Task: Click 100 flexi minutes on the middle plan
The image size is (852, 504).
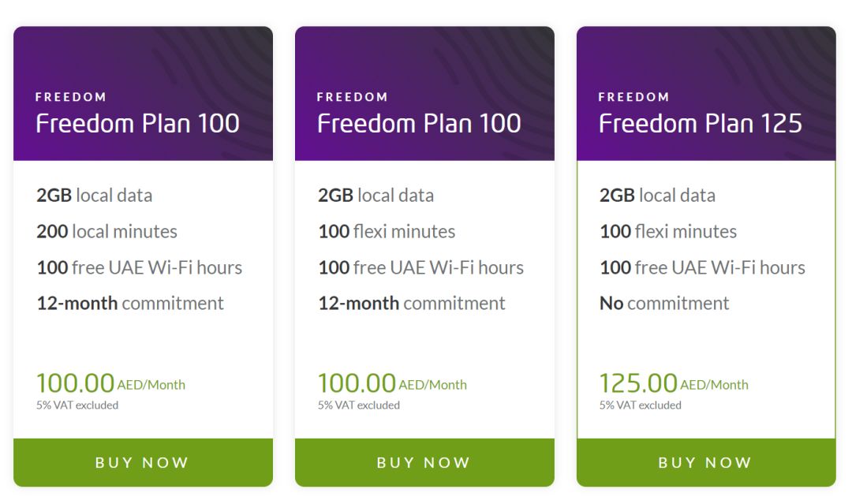Action: (386, 231)
